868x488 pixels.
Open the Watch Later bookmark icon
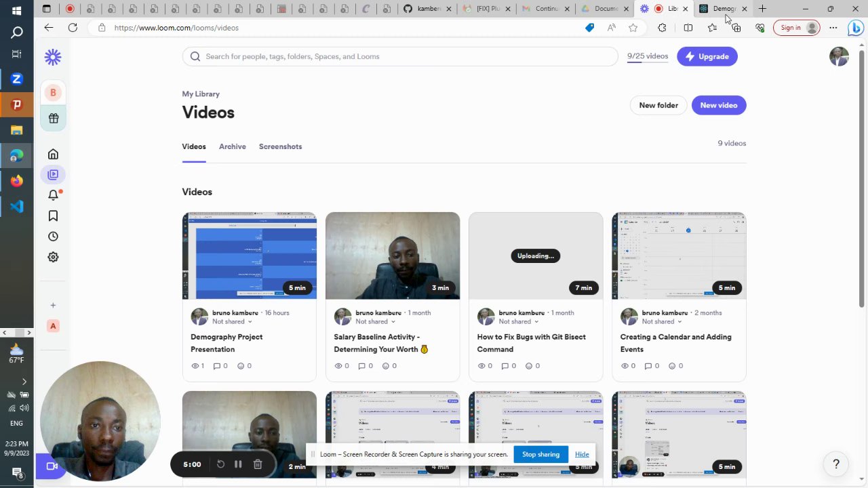(53, 216)
